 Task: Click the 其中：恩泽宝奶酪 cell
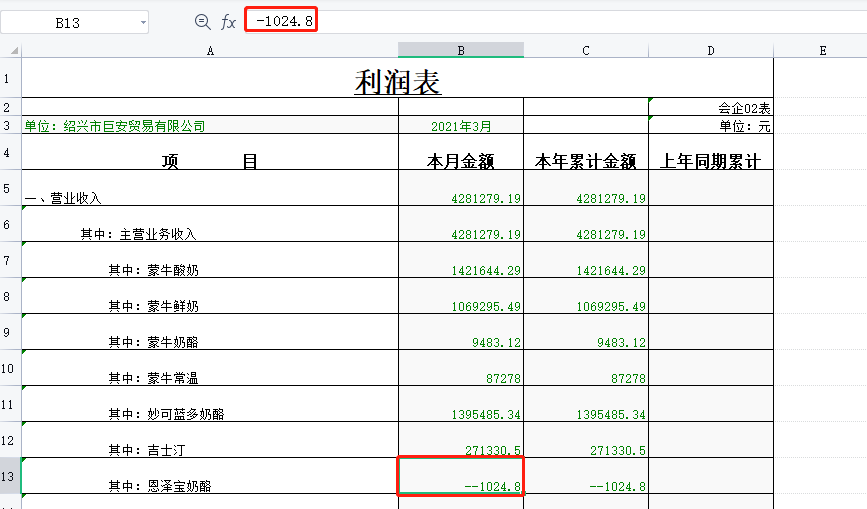[210, 476]
